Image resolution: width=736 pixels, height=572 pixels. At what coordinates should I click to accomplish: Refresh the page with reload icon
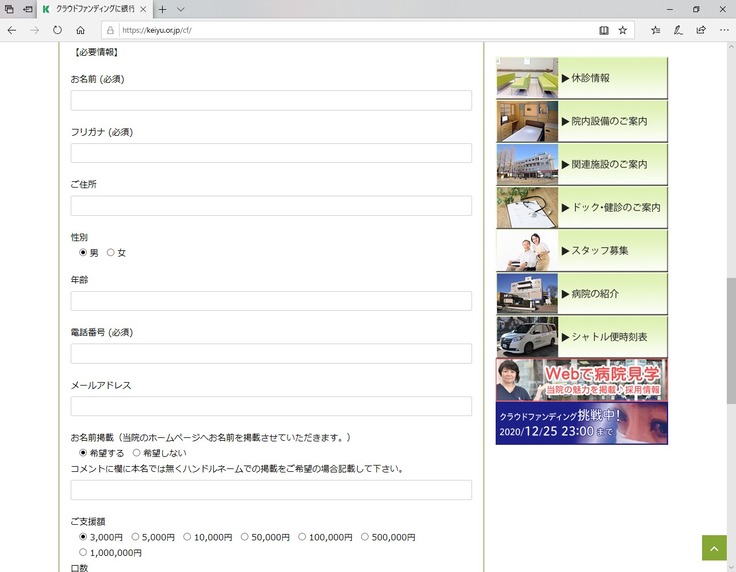(x=57, y=30)
